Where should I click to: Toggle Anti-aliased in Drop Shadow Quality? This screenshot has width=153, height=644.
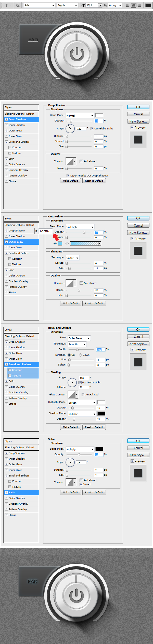click(81, 161)
